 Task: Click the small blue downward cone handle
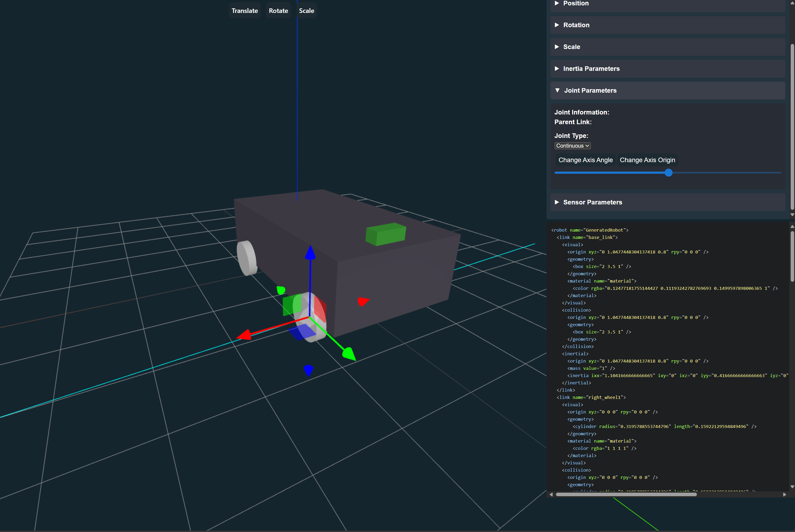click(308, 370)
